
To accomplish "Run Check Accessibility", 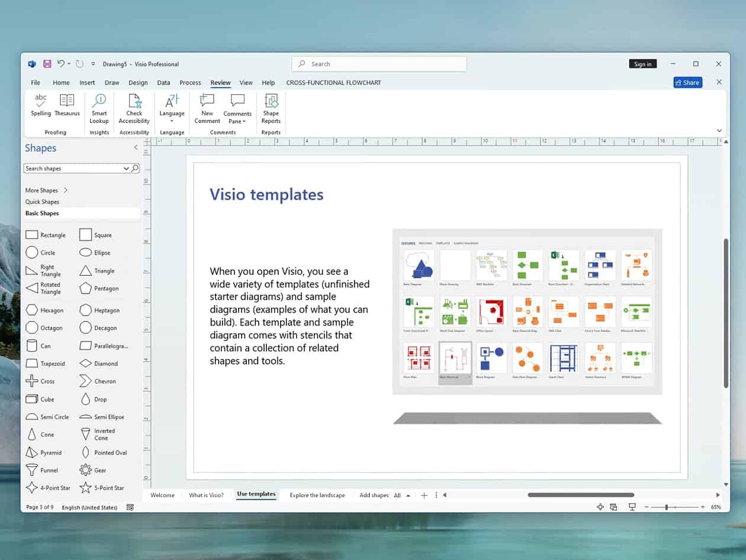I will tap(134, 107).
